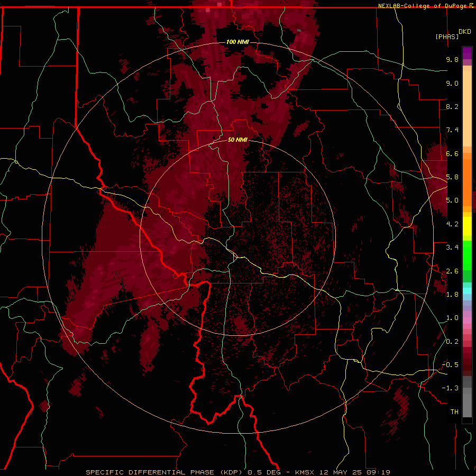Screen dimensions: 476x476
Task: Select the 6.6 legend value
Action: [452, 153]
